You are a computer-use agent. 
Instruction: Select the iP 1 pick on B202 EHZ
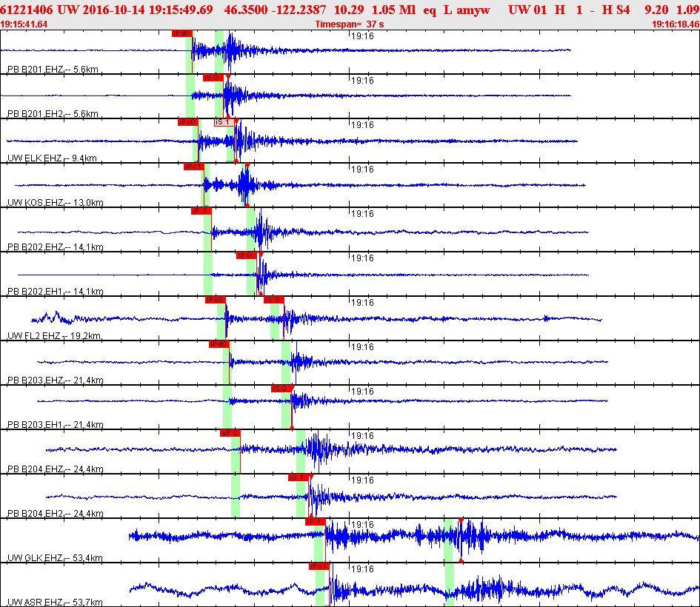[201, 211]
